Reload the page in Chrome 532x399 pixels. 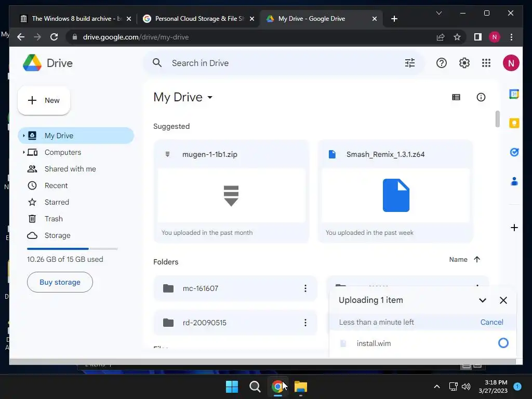tap(54, 37)
